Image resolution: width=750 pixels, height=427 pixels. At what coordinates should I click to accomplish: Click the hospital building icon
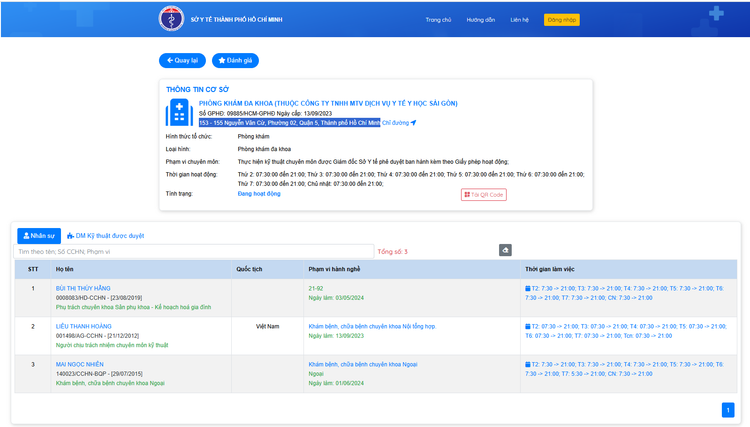[179, 111]
